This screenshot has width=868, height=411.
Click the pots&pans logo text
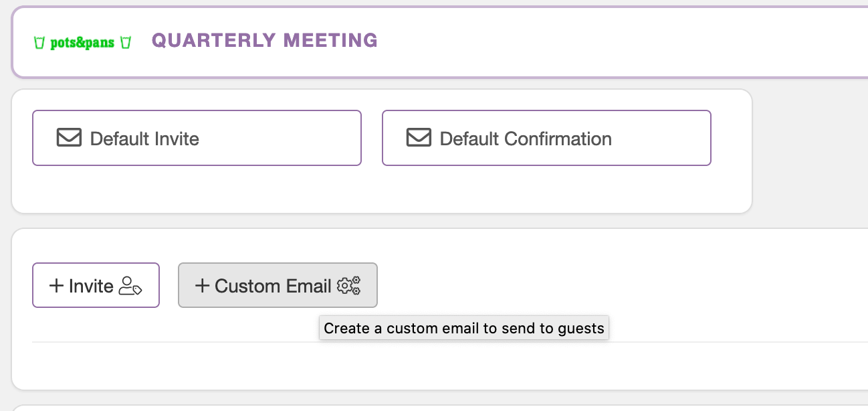(82, 44)
